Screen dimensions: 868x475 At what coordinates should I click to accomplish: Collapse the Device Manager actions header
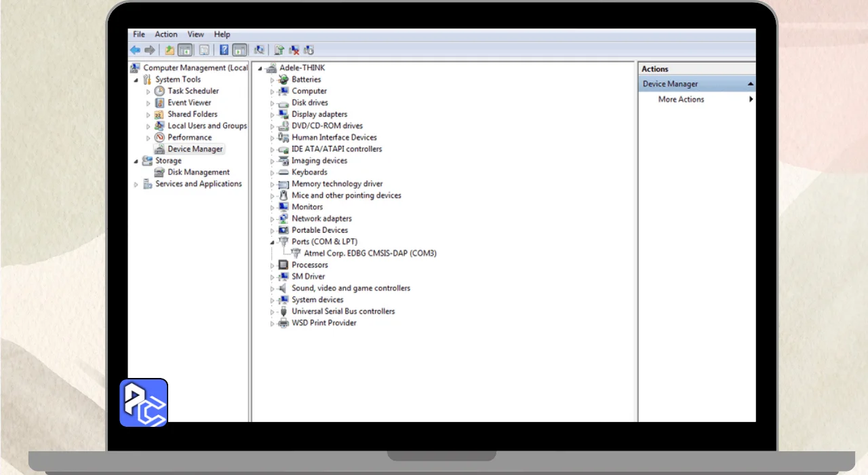(750, 84)
